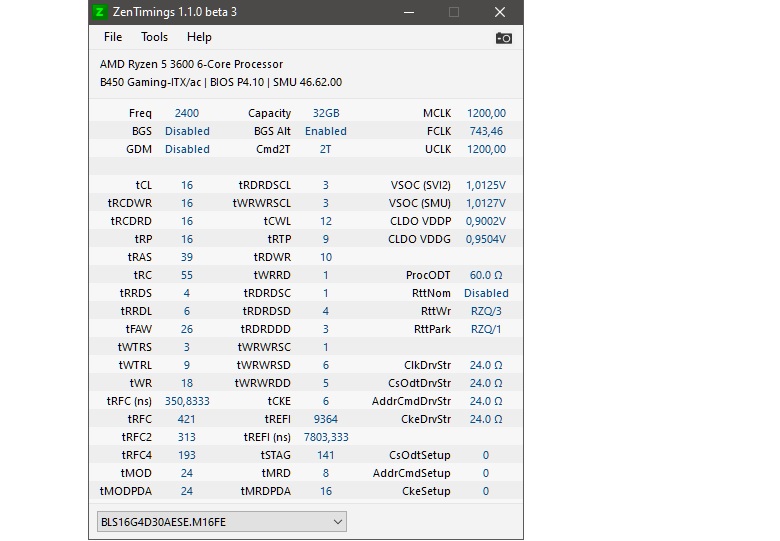This screenshot has width=780, height=541.
Task: Click the FCLK value 743,46
Action: click(x=486, y=131)
